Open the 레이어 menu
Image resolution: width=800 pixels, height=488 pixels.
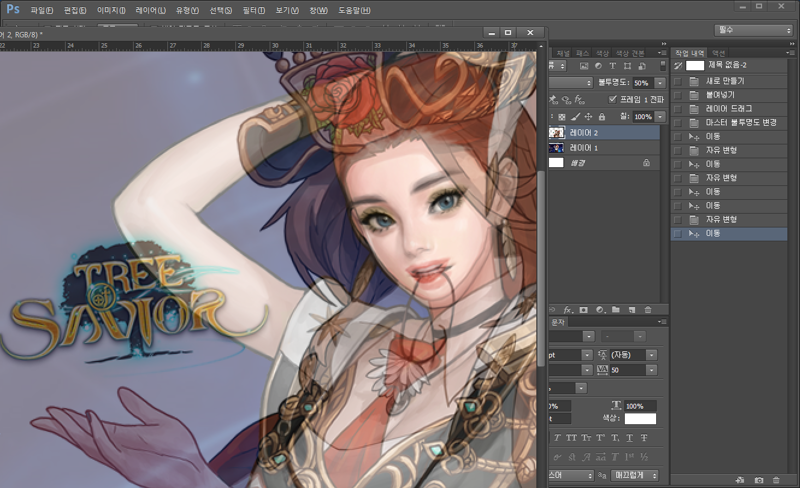click(151, 10)
